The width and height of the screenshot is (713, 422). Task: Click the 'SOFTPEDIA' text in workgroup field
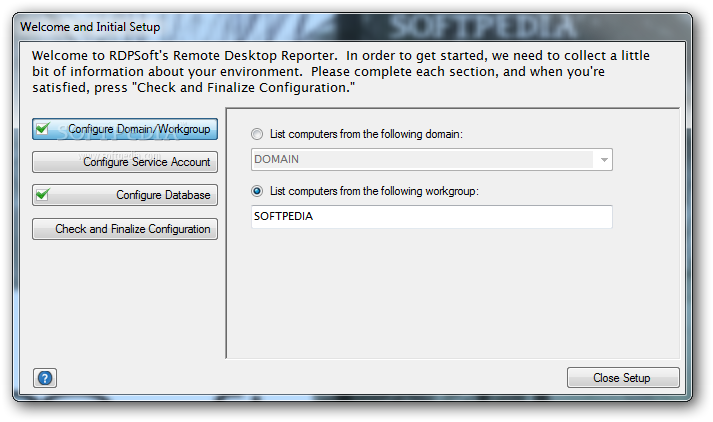click(283, 216)
